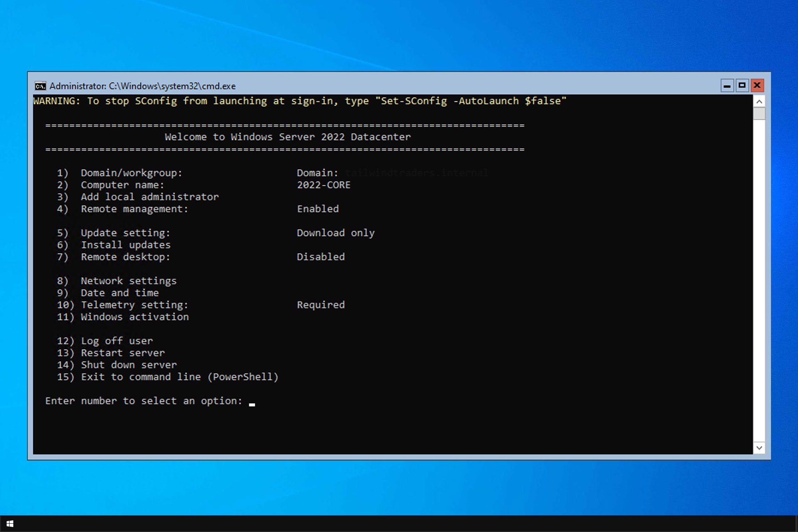
Task: Click 'Add local administrator' option text
Action: (x=150, y=197)
